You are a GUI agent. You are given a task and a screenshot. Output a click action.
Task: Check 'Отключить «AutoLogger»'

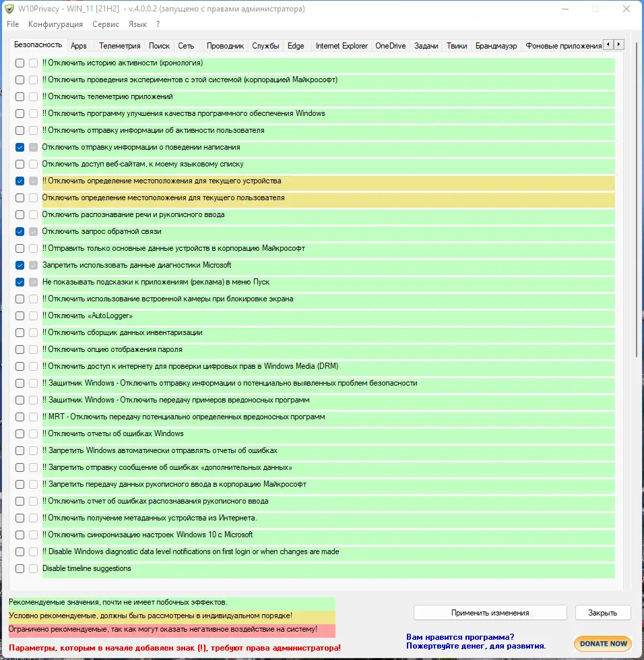click(x=19, y=316)
